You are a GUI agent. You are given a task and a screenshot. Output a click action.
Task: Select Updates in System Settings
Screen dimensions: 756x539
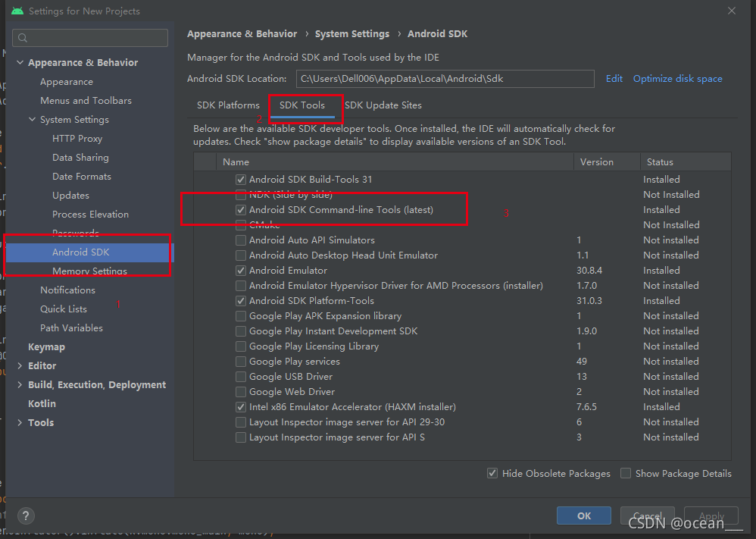[x=70, y=195]
